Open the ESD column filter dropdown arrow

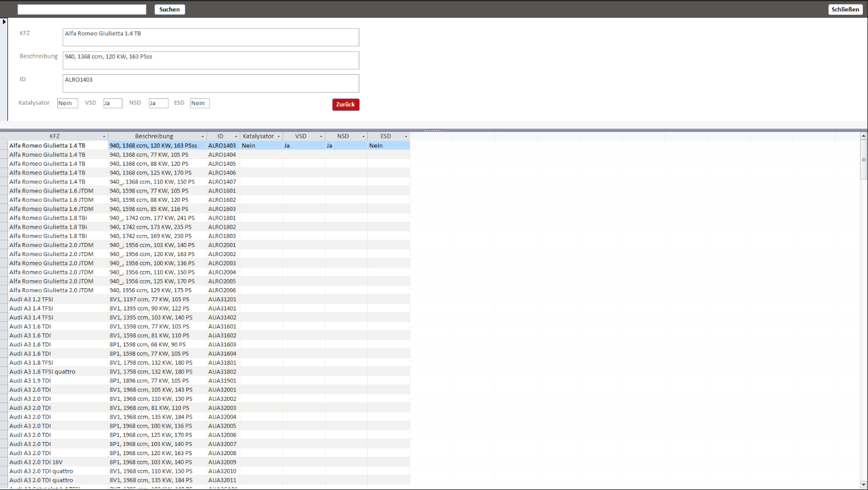coord(406,137)
